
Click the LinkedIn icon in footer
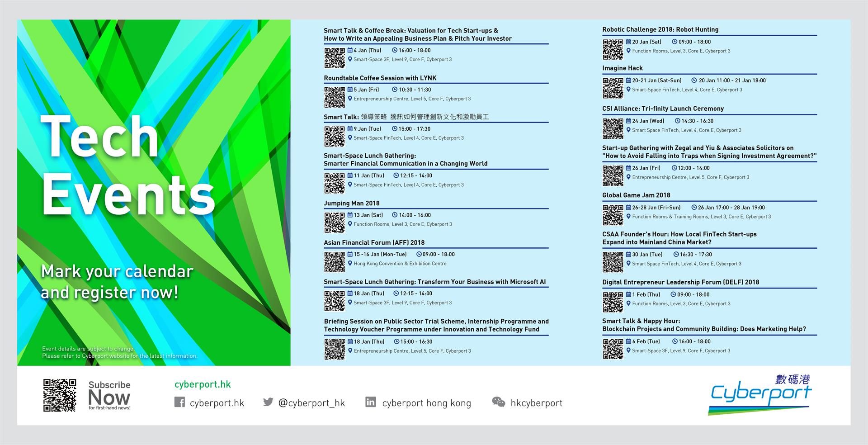pyautogui.click(x=370, y=402)
